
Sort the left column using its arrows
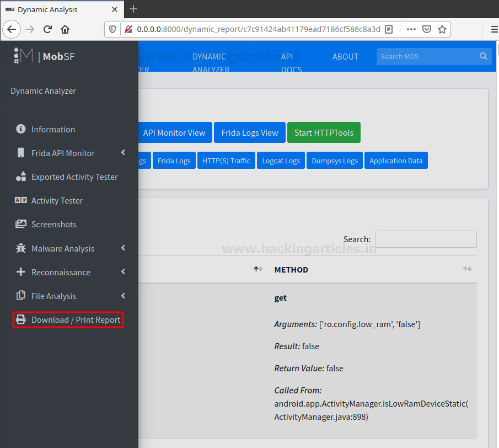258,269
